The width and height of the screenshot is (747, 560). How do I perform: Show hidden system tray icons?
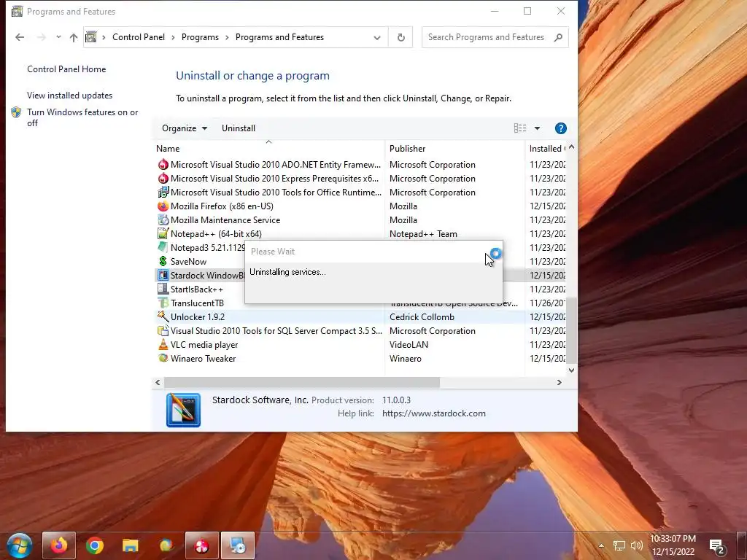point(601,545)
